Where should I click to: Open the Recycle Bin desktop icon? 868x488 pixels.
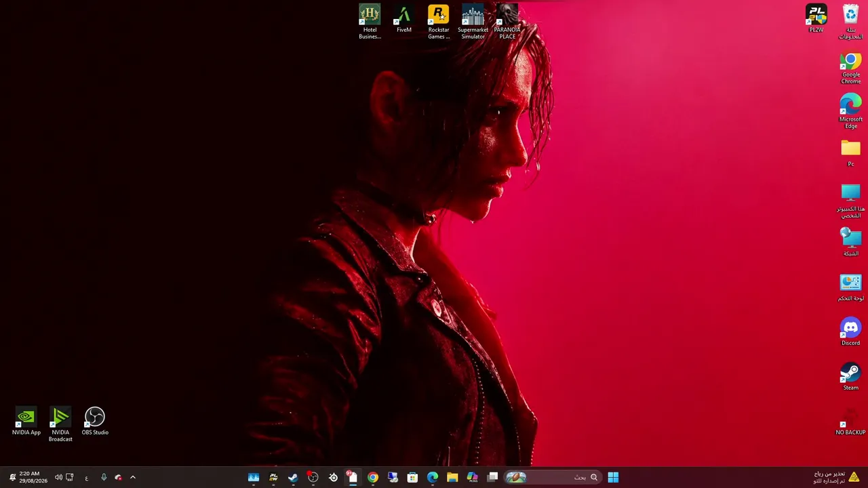pyautogui.click(x=850, y=22)
